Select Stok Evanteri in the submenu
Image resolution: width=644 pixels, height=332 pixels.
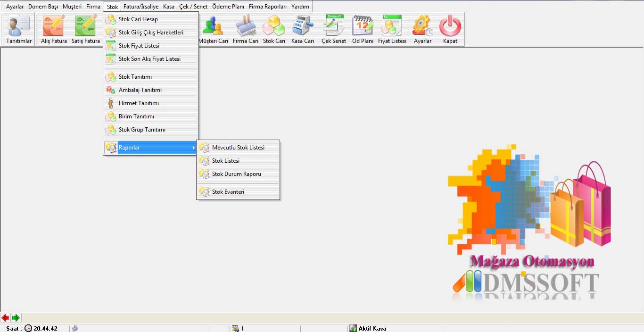pyautogui.click(x=228, y=192)
